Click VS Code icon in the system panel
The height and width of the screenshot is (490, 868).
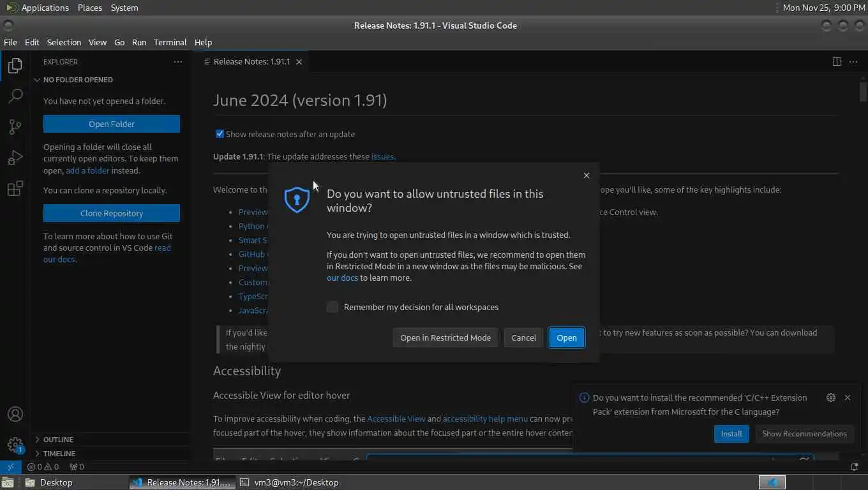pyautogui.click(x=772, y=482)
